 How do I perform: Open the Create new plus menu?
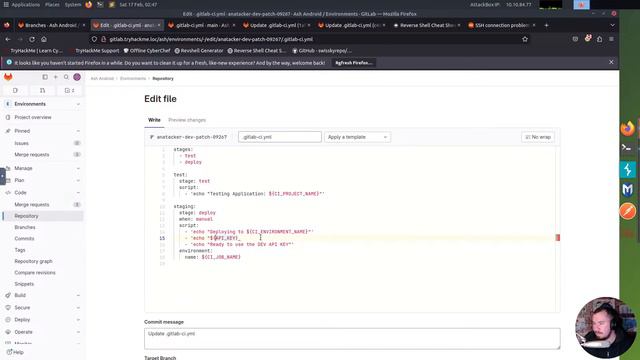click(x=56, y=77)
